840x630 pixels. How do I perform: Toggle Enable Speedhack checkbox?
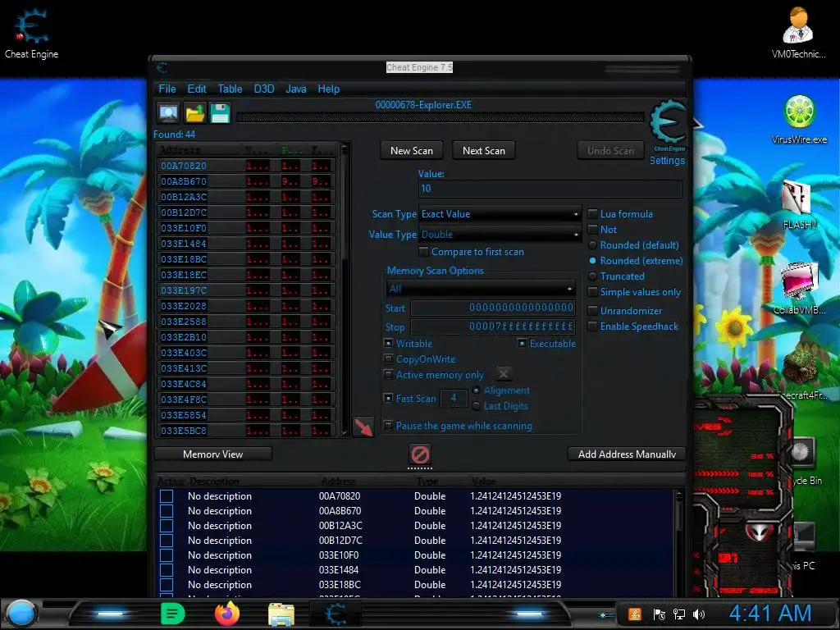tap(592, 326)
